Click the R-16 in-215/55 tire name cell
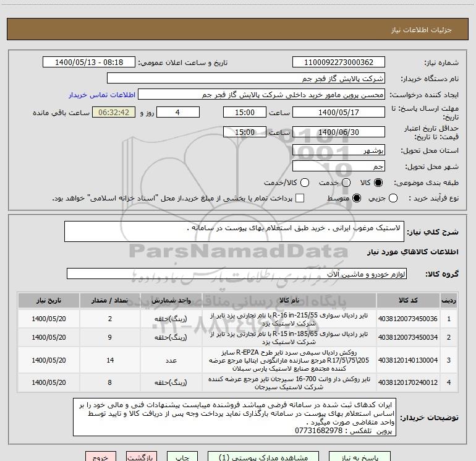Screen dimensions: 476x461 (x=289, y=319)
